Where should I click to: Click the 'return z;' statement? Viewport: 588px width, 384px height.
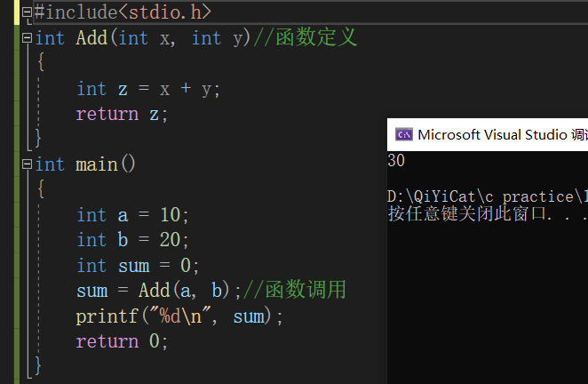(x=122, y=114)
